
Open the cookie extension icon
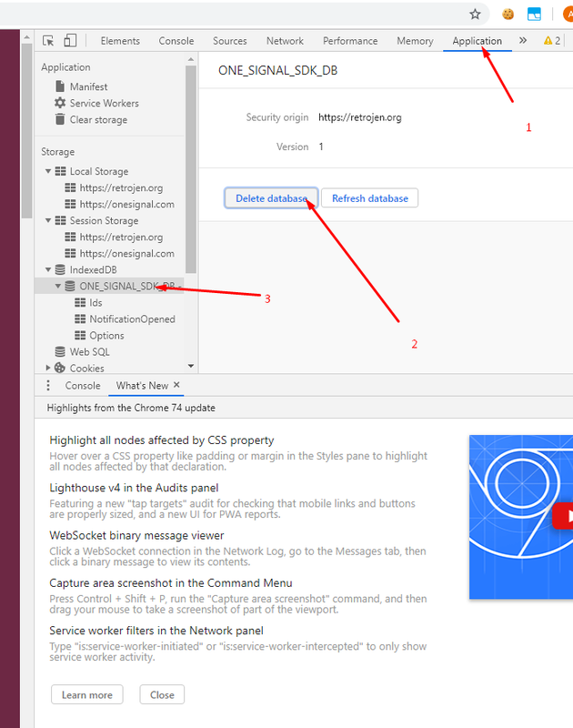click(508, 14)
